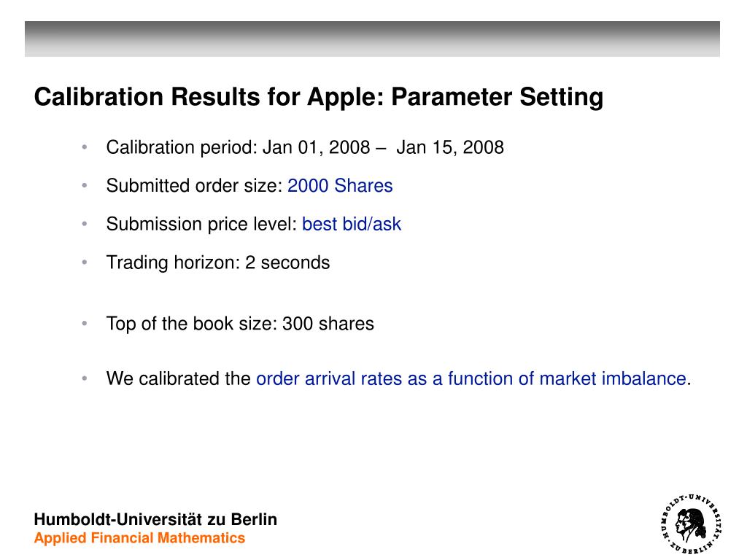This screenshot has height=560, width=747.
Task: Click the "Top of the book size" line
Action: click(x=240, y=324)
